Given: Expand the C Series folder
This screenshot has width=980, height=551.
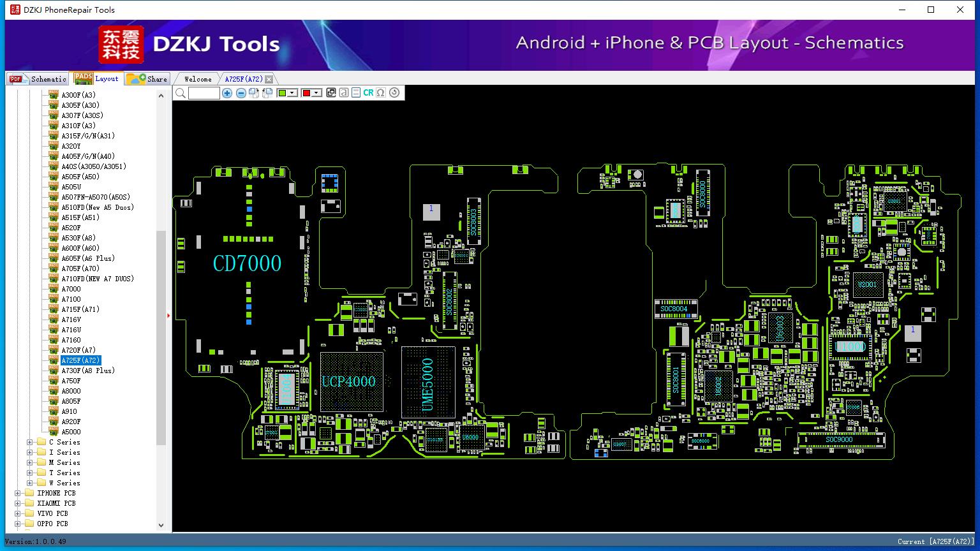Looking at the screenshot, I should (29, 442).
